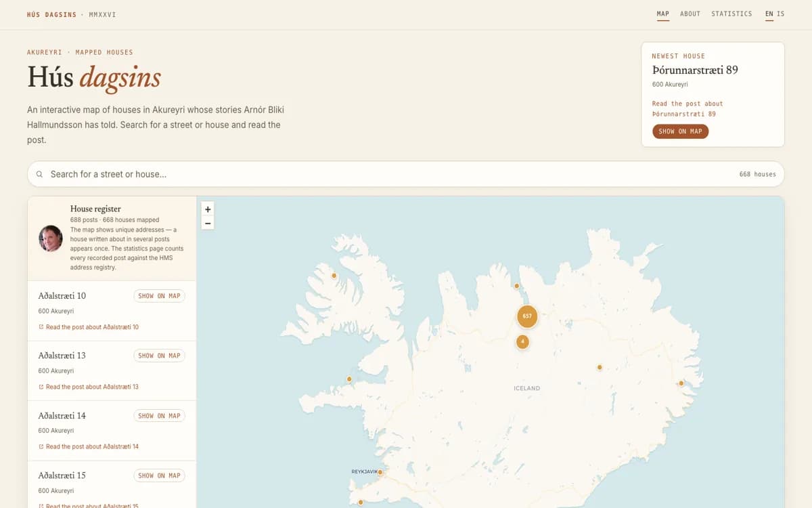The height and width of the screenshot is (508, 812).
Task: Click the Þórunnarstræti 89 title
Action: point(695,70)
